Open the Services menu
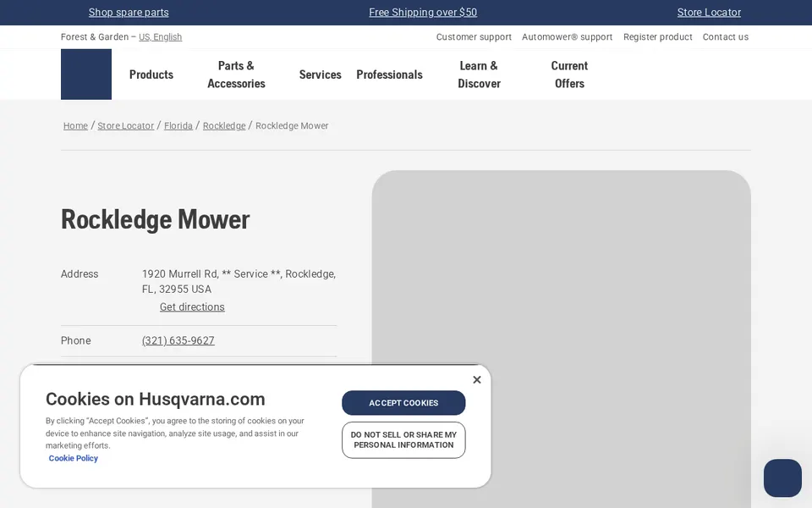The image size is (812, 508). pyautogui.click(x=320, y=75)
